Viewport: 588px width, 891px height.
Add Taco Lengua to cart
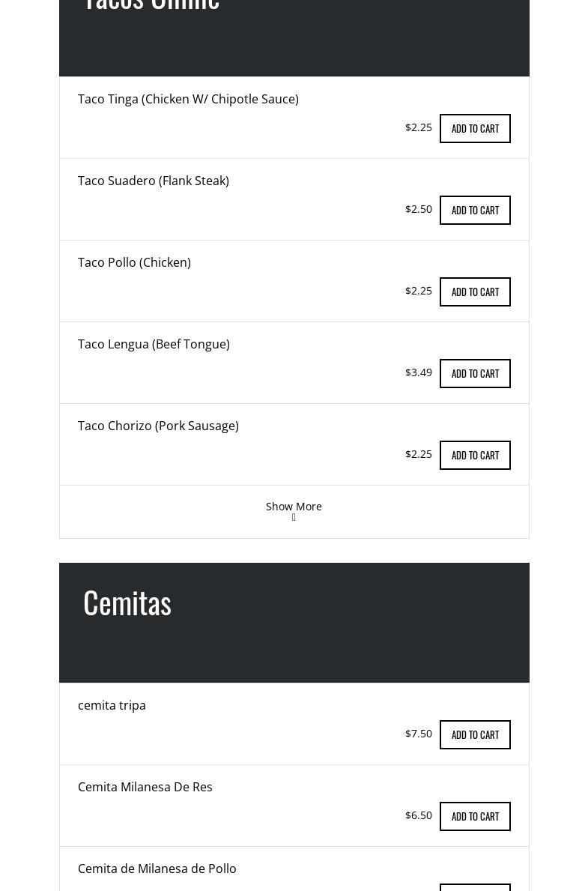click(x=475, y=373)
